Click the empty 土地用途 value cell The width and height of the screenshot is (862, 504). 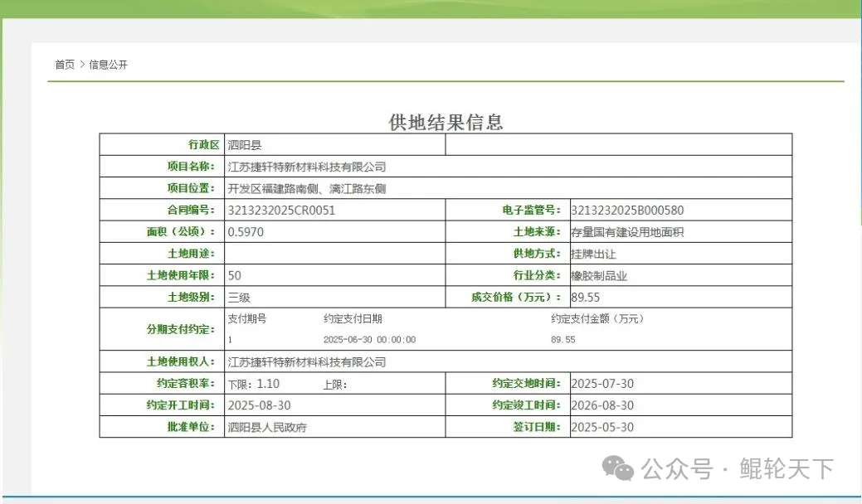point(334,254)
